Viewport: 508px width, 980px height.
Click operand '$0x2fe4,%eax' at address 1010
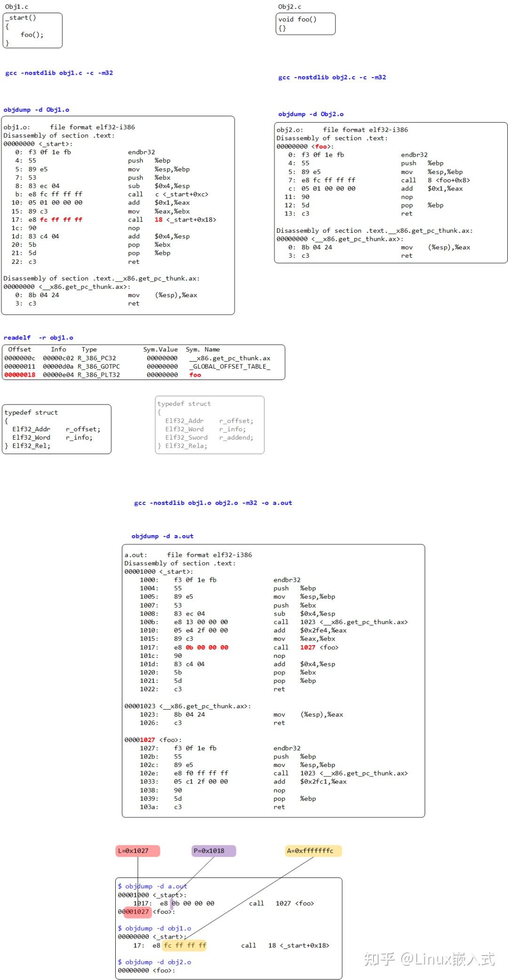tap(323, 631)
